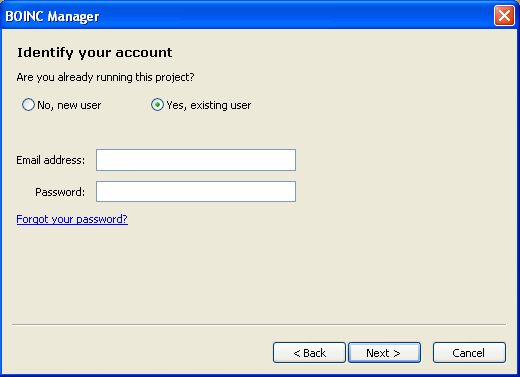The height and width of the screenshot is (377, 520).
Task: Cancel the account wizard
Action: (x=469, y=353)
